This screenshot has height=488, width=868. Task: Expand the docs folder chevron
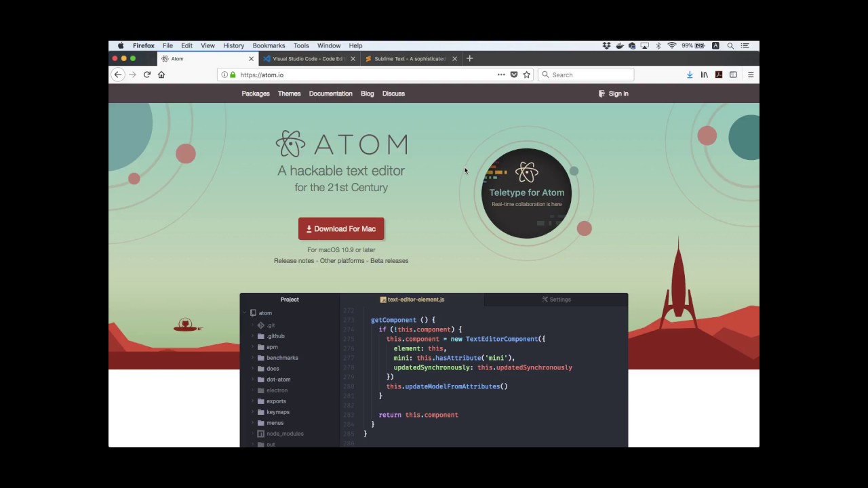(253, 369)
